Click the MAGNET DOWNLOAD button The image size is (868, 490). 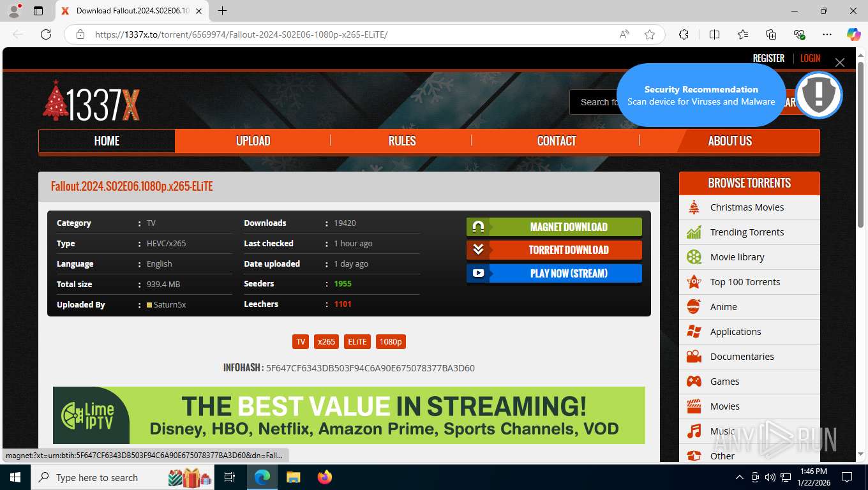pyautogui.click(x=554, y=226)
